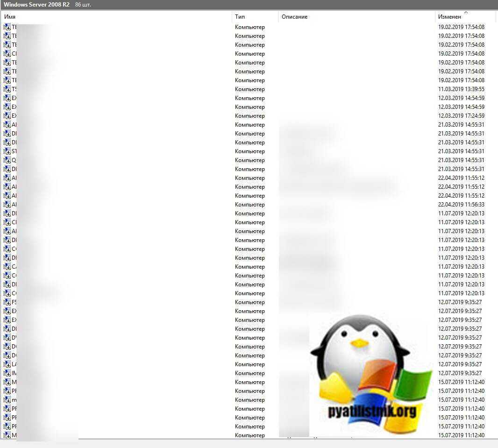Select the computer icon of the IM row
498x448 pixels.
(x=7, y=373)
